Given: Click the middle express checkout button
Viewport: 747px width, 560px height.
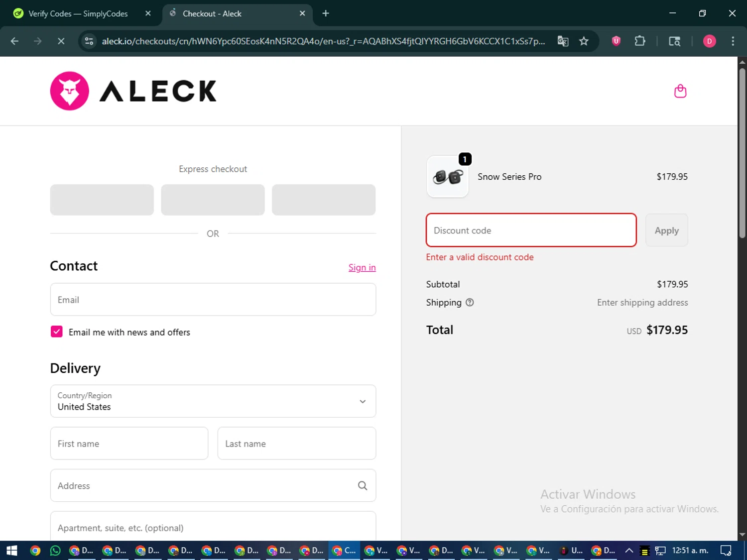Looking at the screenshot, I should pyautogui.click(x=213, y=200).
